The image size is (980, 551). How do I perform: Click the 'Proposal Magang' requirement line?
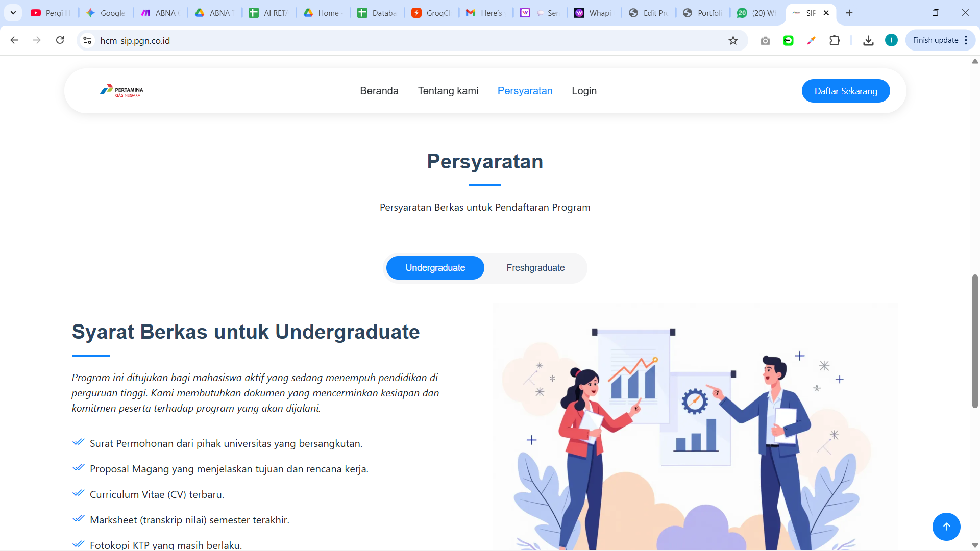tap(229, 469)
